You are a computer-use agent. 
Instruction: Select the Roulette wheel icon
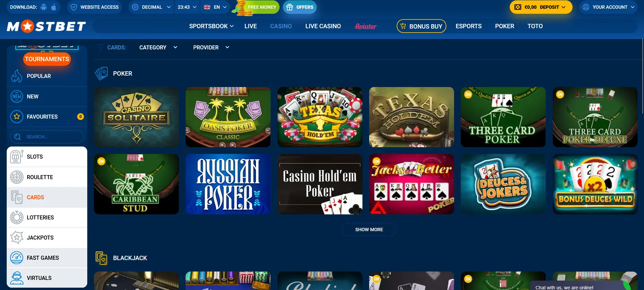(16, 177)
